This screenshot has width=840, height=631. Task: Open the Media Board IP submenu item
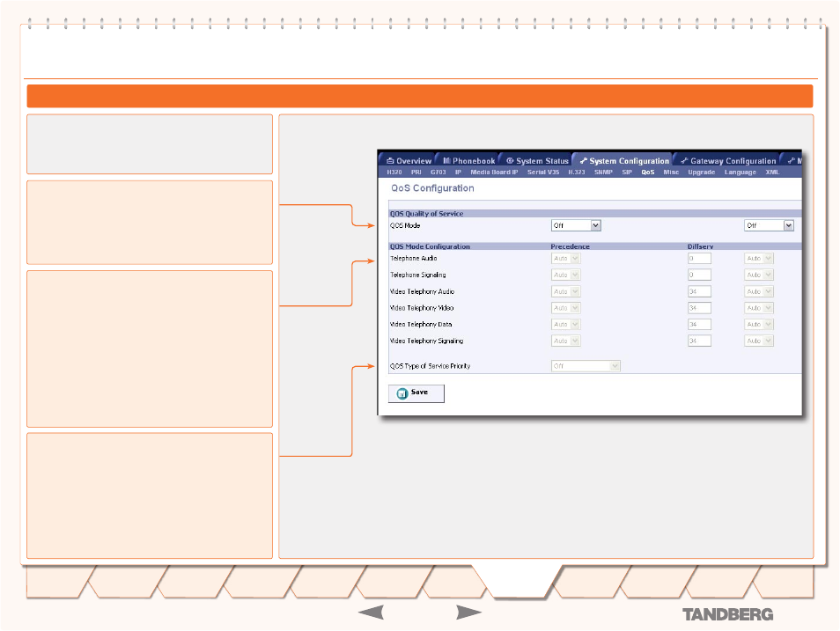coord(494,172)
